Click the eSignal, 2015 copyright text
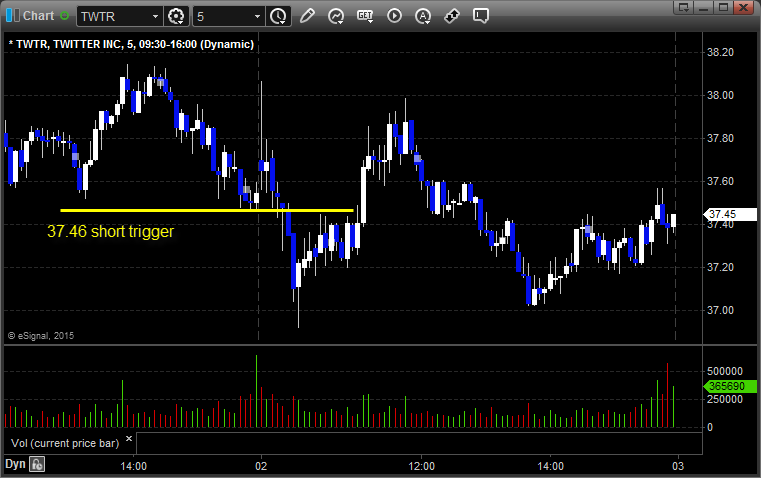This screenshot has height=478, width=761. click(41, 336)
